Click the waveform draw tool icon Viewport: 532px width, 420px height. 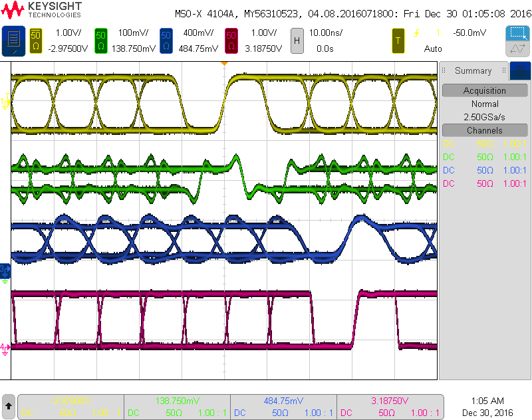pyautogui.click(x=517, y=49)
